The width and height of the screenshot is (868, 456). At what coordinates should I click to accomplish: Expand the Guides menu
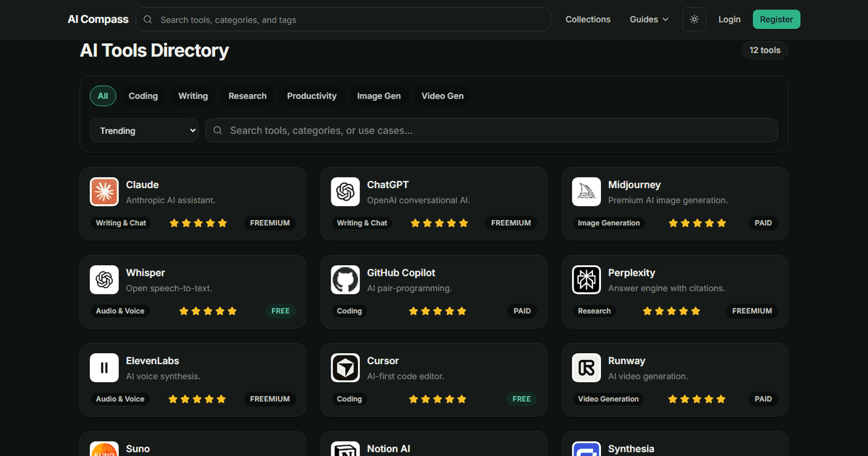(649, 20)
